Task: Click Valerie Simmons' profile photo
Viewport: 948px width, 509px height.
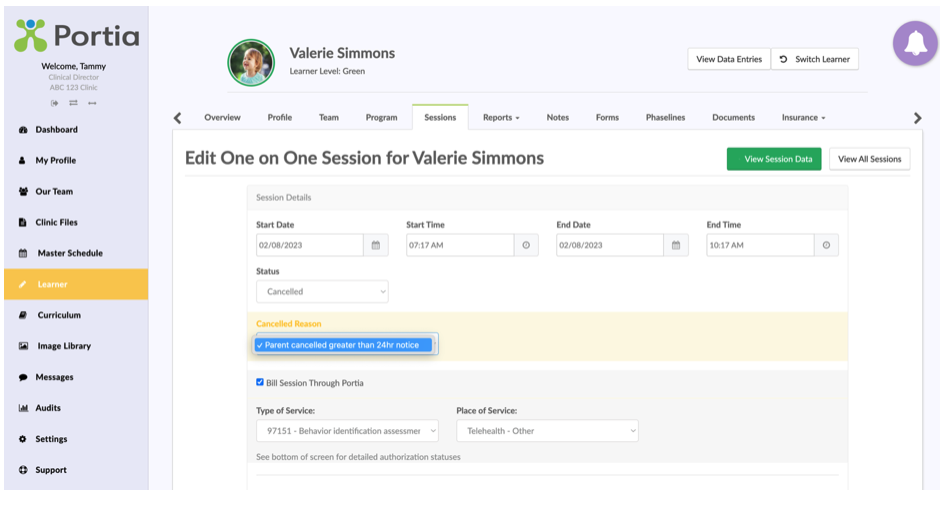Action: pyautogui.click(x=251, y=63)
